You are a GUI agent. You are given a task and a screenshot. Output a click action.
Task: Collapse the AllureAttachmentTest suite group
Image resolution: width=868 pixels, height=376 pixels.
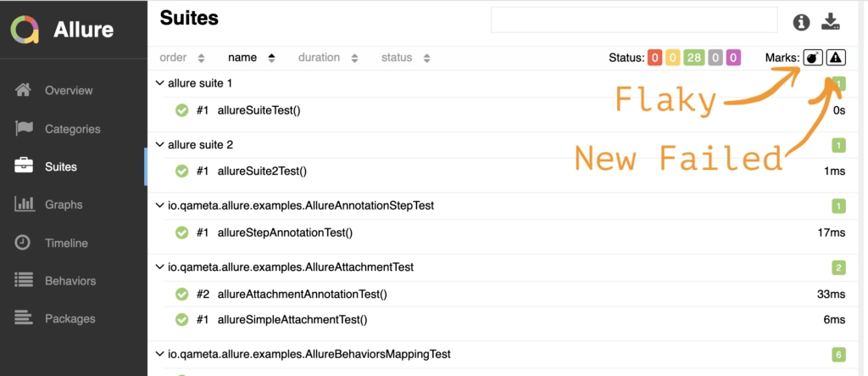pyautogui.click(x=160, y=267)
